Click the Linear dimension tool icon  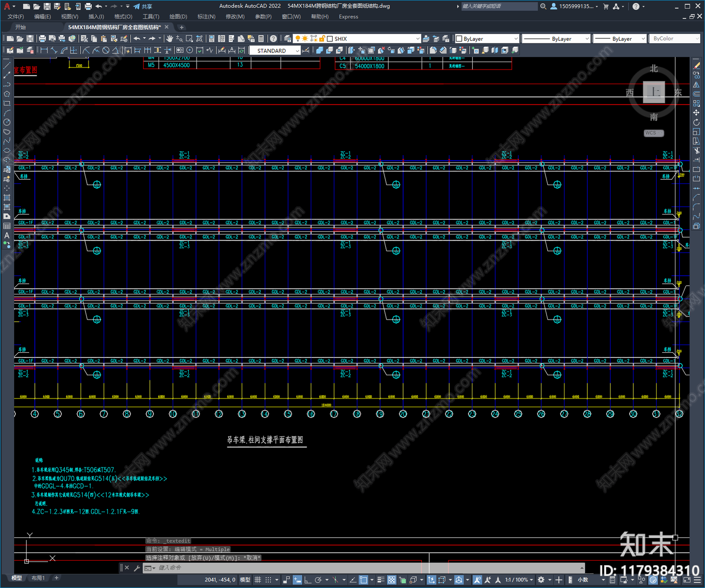tap(44, 50)
